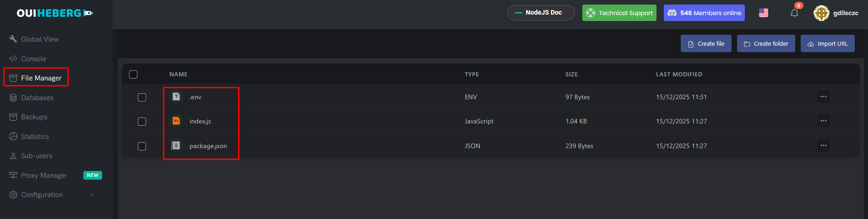Viewport: 868px width, 219px height.
Task: Click the package.json document icon
Action: (176, 145)
